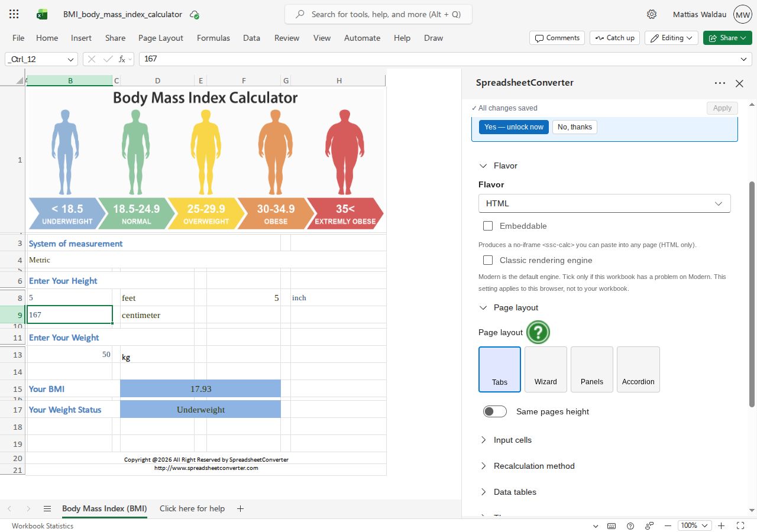This screenshot has height=532, width=757.
Task: Click the green Page layout help icon
Action: [x=538, y=332]
